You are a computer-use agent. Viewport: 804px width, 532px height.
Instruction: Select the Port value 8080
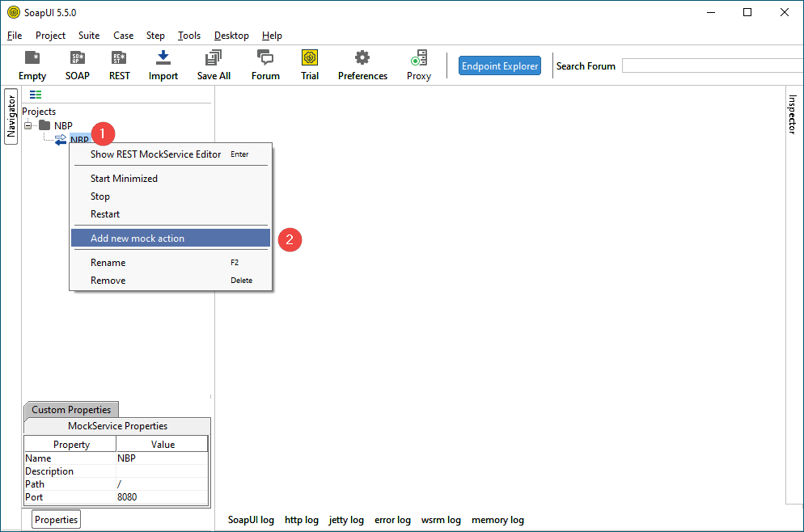(x=162, y=496)
